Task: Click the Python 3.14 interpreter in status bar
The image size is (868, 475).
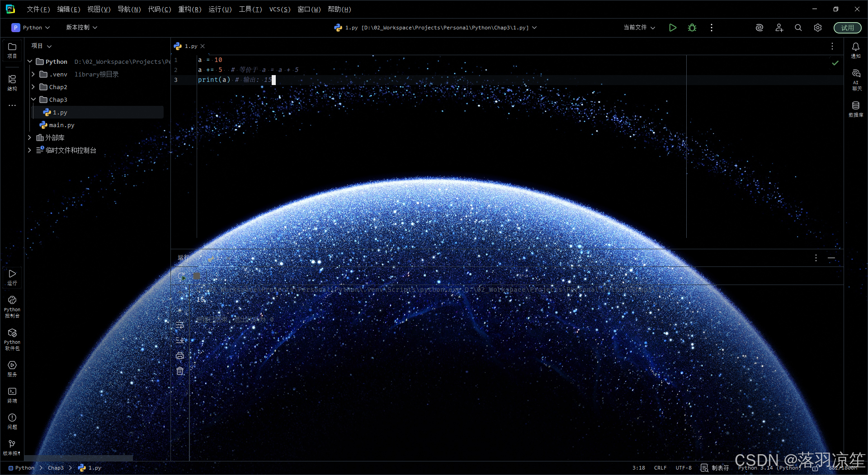Action: 770,468
